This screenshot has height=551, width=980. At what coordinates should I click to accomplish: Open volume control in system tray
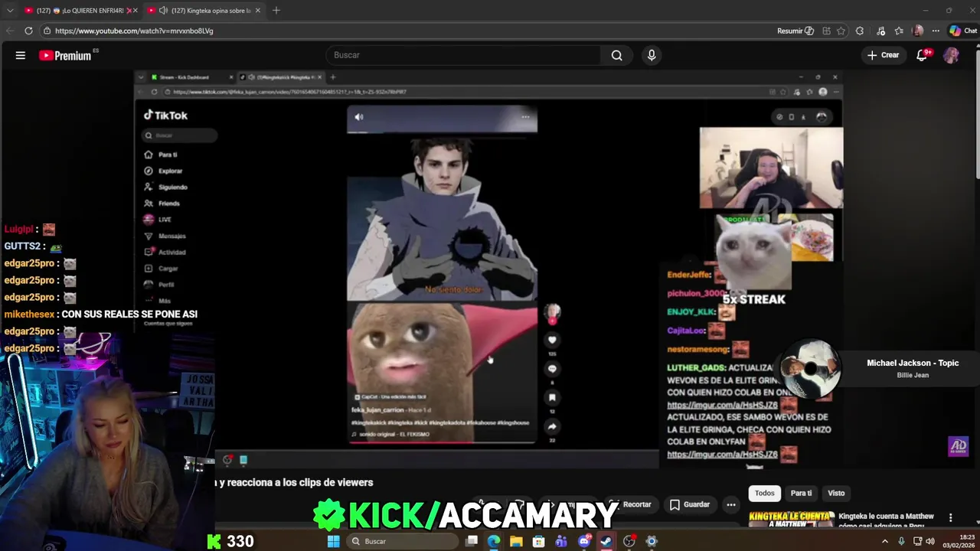pyautogui.click(x=930, y=541)
